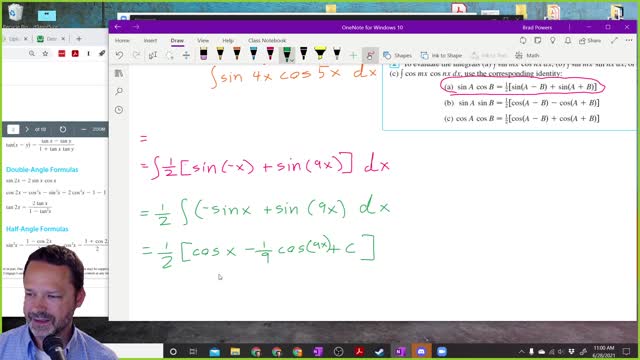Select the yellow highlighter
This screenshot has height=360, width=640.
click(320, 54)
